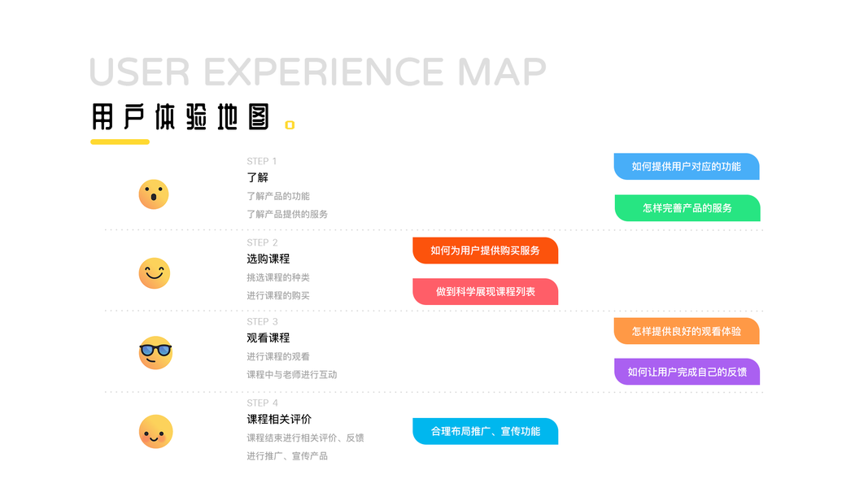Click the text 了解产品的功能

(278, 196)
